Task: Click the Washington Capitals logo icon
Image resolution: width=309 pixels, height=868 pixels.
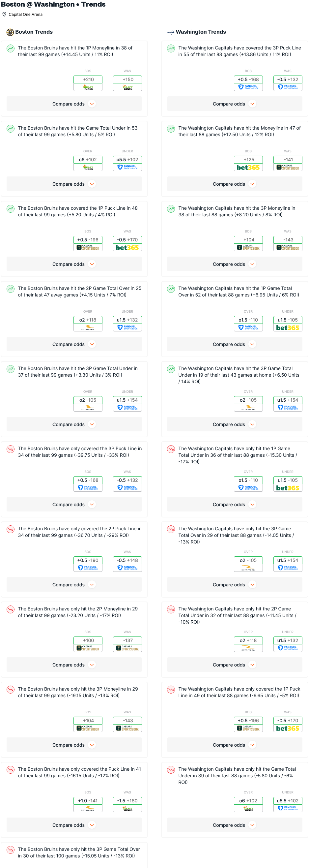Action: pyautogui.click(x=170, y=32)
